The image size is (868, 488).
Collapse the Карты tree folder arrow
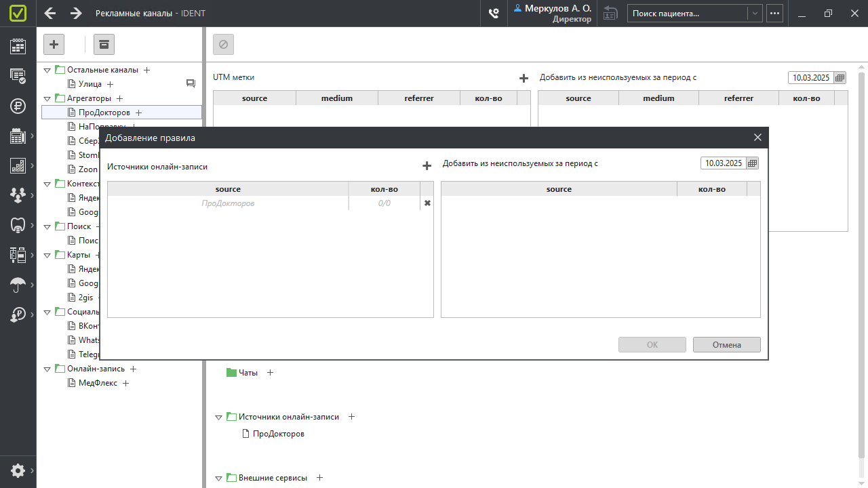point(47,255)
